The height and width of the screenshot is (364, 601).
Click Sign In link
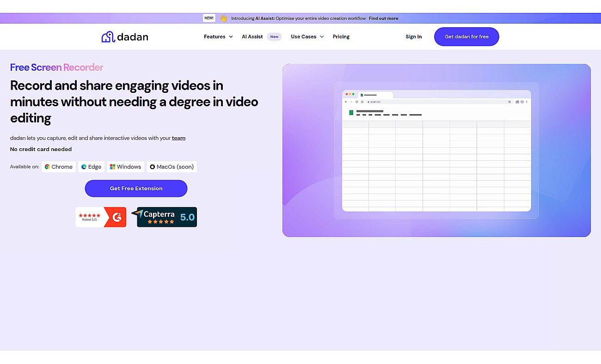pos(414,37)
